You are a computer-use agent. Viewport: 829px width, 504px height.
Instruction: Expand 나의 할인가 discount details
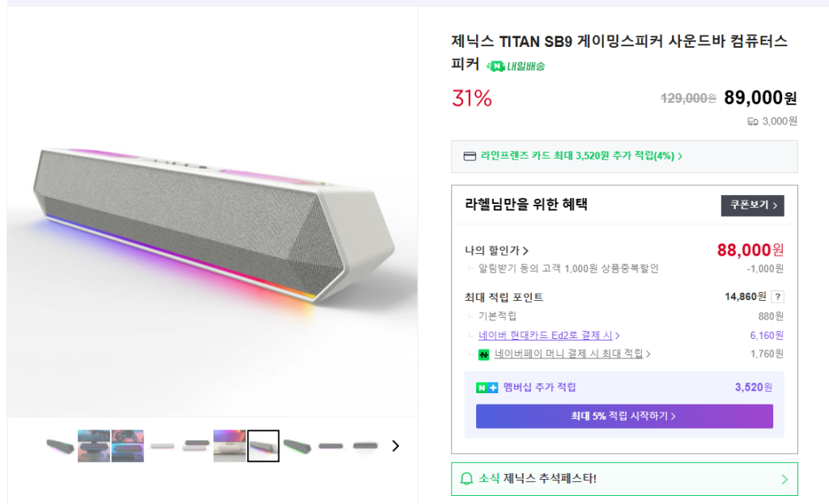[x=497, y=251]
